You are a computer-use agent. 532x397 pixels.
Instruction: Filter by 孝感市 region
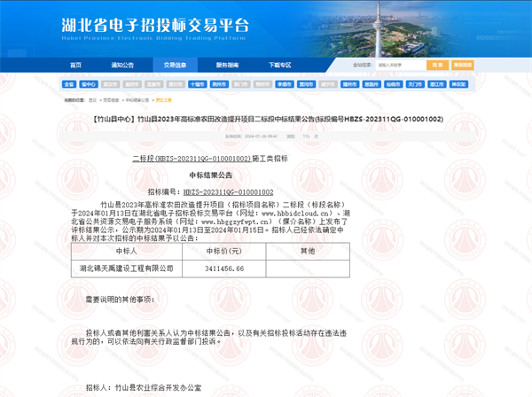coord(284,84)
